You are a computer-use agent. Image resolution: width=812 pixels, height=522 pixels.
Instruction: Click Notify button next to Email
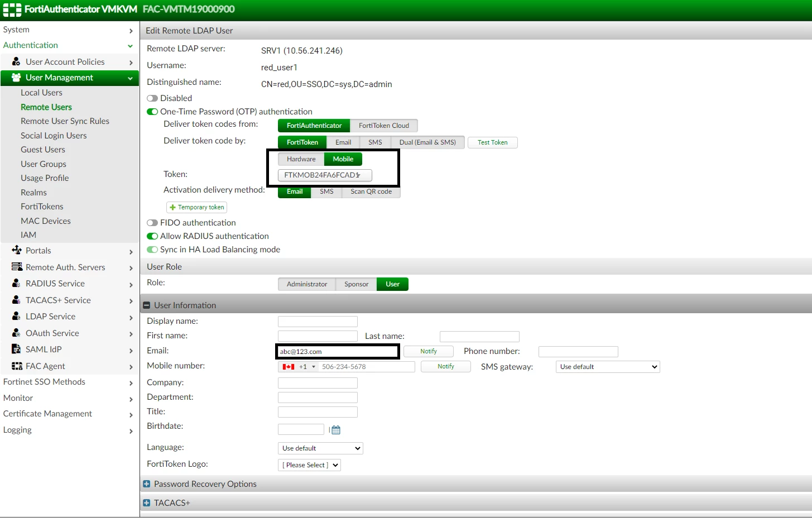[x=429, y=351]
